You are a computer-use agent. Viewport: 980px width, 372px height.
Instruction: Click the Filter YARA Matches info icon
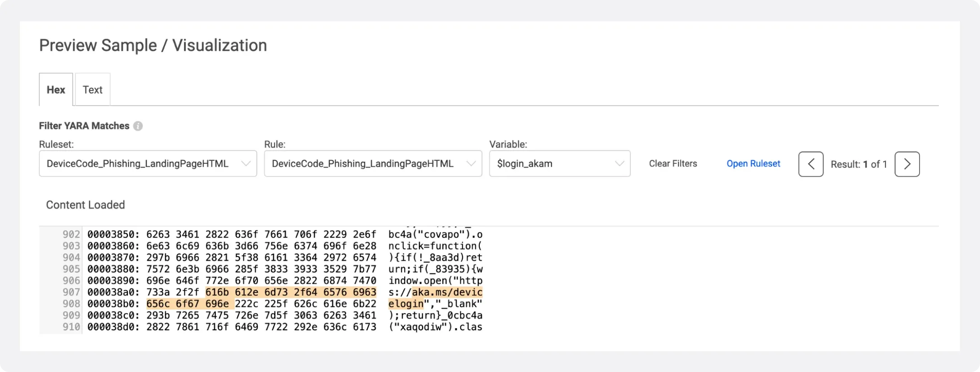pyautogui.click(x=138, y=126)
